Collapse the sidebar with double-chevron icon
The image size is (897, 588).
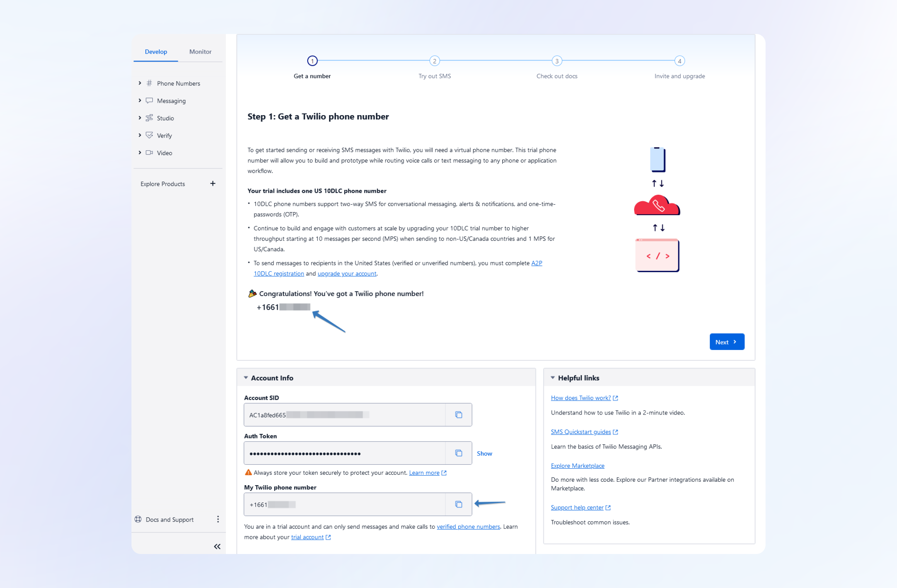coord(217,546)
